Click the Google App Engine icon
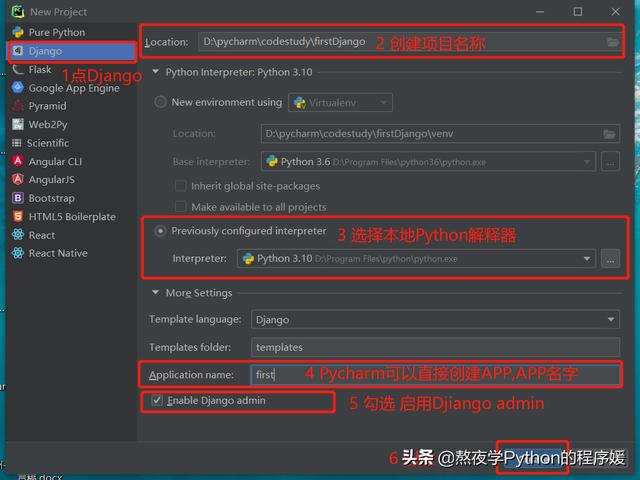640x480 pixels. [x=18, y=87]
